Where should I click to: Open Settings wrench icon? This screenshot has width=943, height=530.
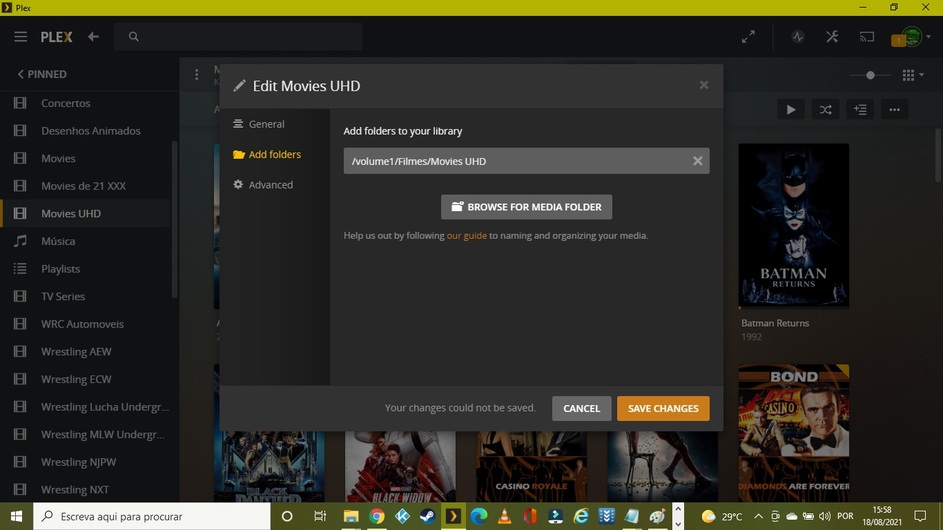click(832, 37)
